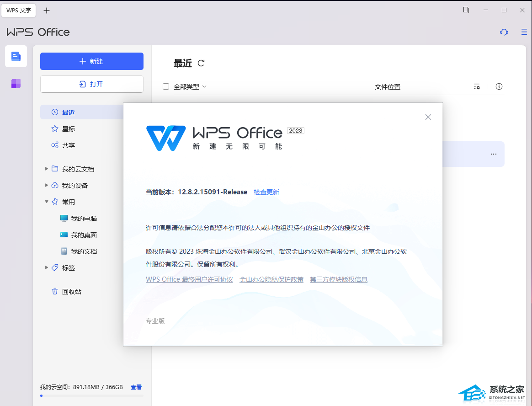The height and width of the screenshot is (406, 532).
Task: Open the 回收站 recycle bin
Action: pos(67,292)
